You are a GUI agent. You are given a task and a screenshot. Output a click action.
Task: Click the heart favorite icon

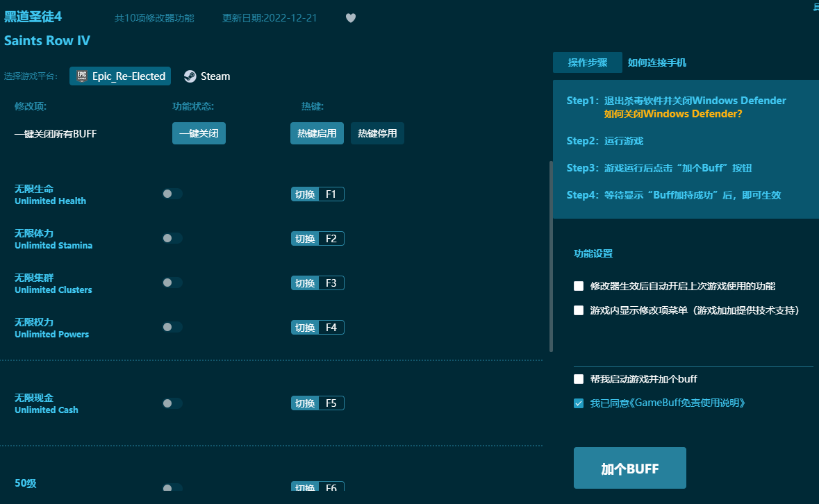click(351, 18)
